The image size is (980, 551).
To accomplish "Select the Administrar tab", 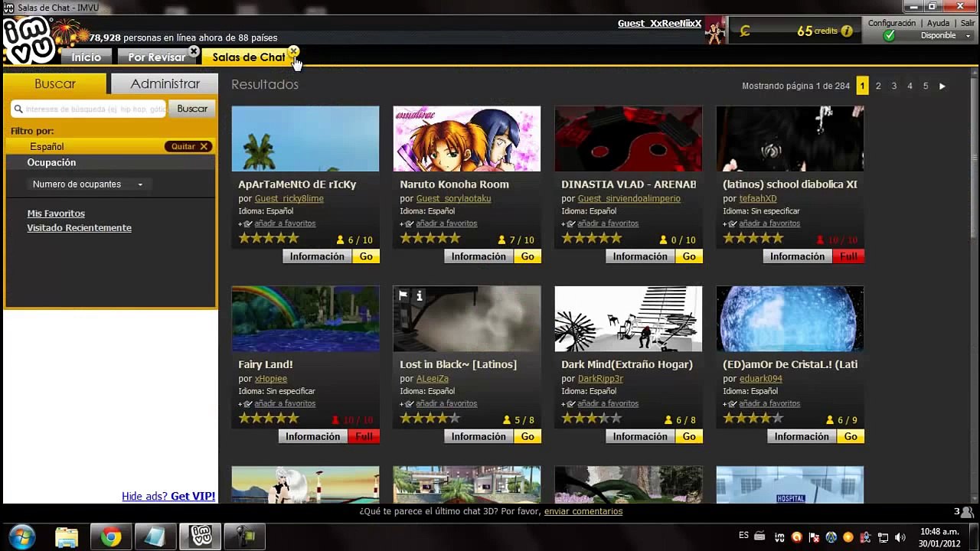I will 165,84.
